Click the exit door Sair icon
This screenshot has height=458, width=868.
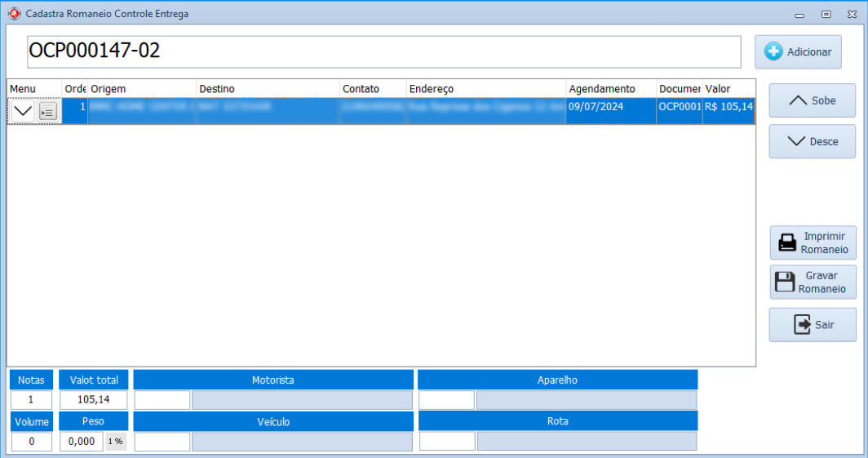pos(802,325)
